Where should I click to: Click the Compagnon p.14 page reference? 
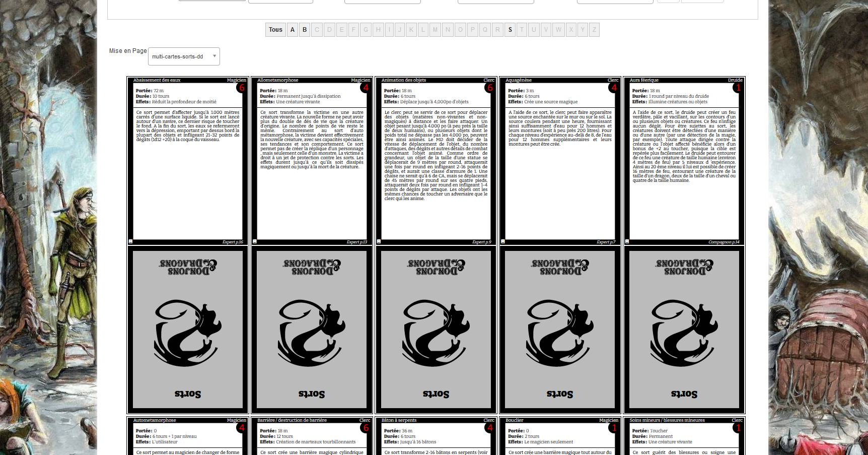pyautogui.click(x=724, y=242)
